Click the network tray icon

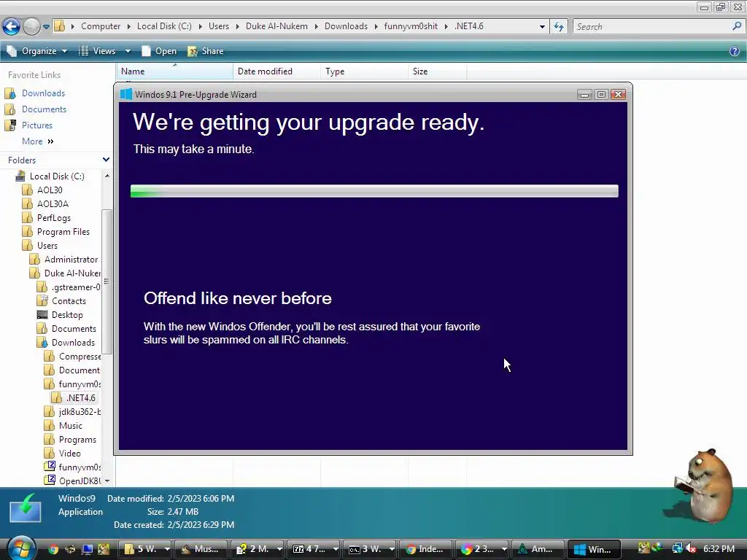point(677,548)
